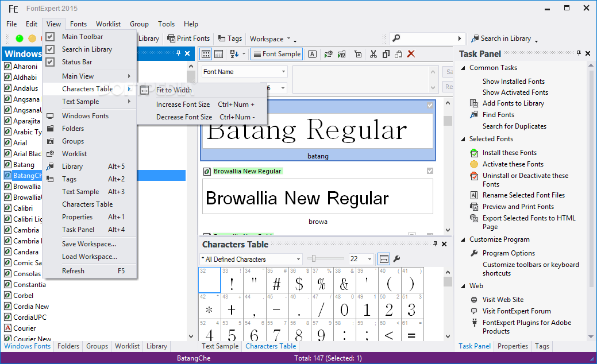This screenshot has height=364, width=597.
Task: Click Visit FontExpert Forum link
Action: point(517,311)
